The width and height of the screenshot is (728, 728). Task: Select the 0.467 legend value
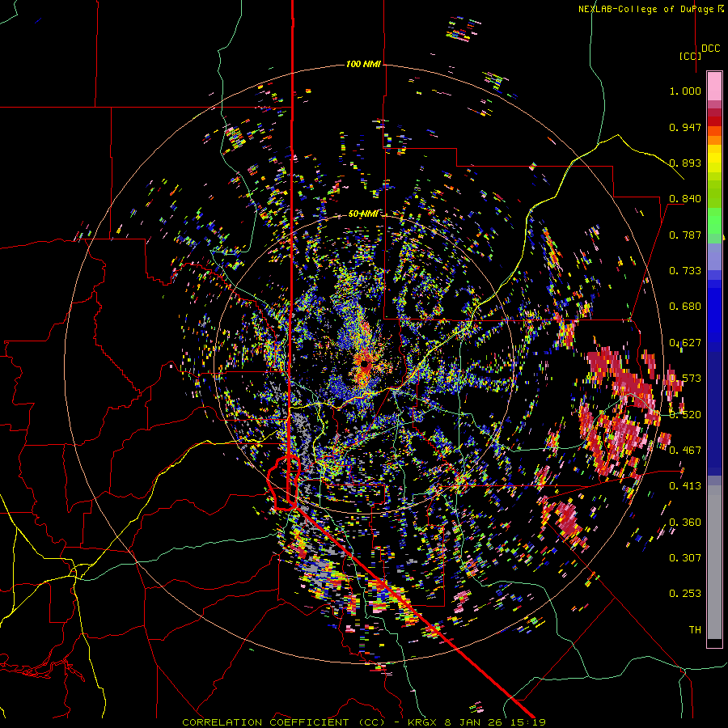point(685,451)
